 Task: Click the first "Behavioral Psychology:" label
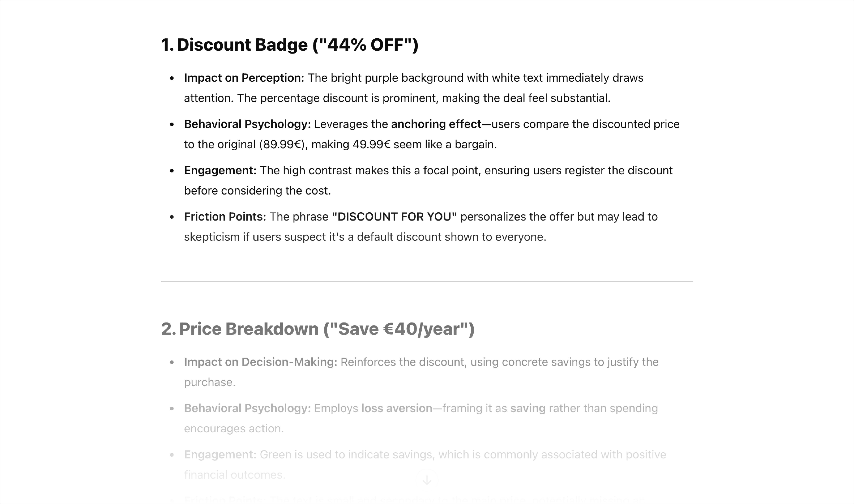pyautogui.click(x=247, y=124)
